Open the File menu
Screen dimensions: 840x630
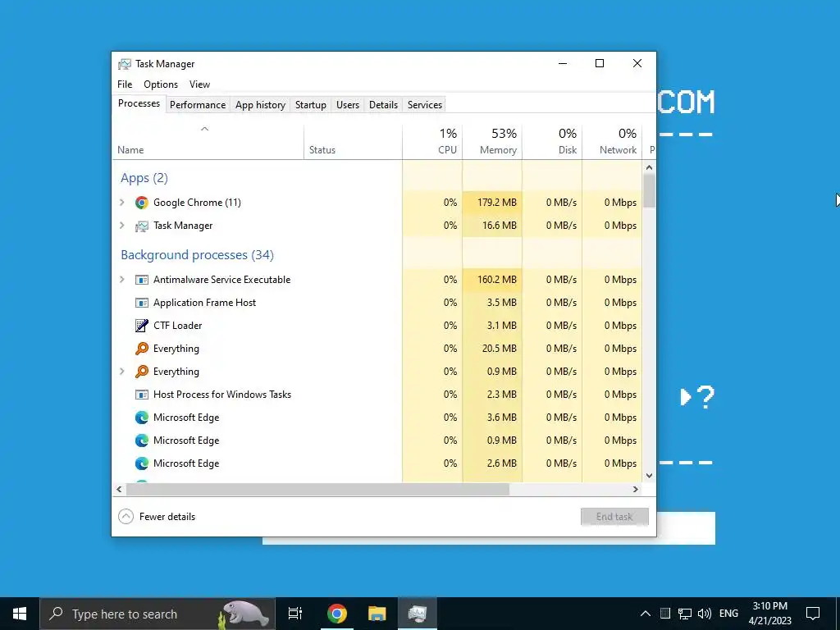tap(125, 84)
